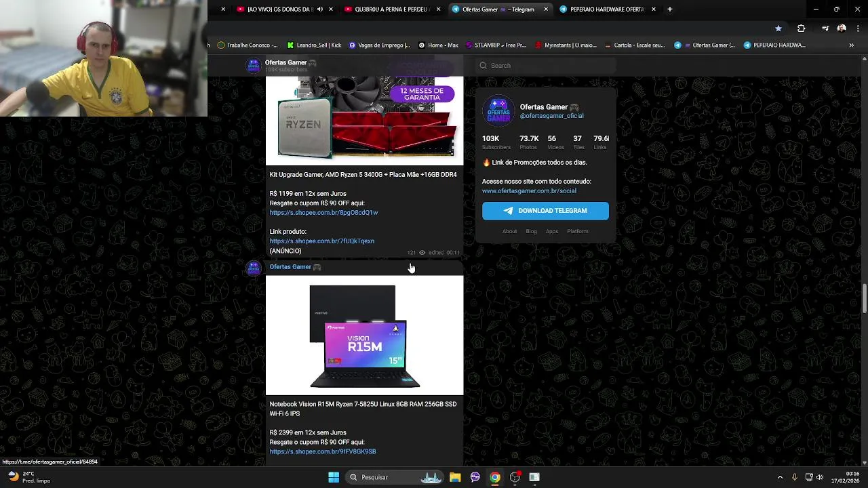Click the 37 Files counter

point(578,142)
